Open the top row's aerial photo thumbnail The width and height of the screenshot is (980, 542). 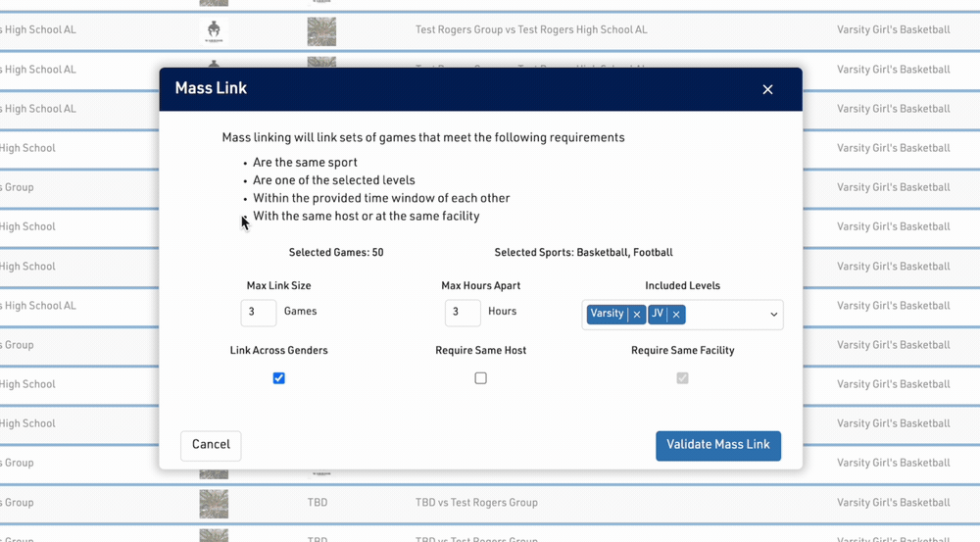pos(321,31)
